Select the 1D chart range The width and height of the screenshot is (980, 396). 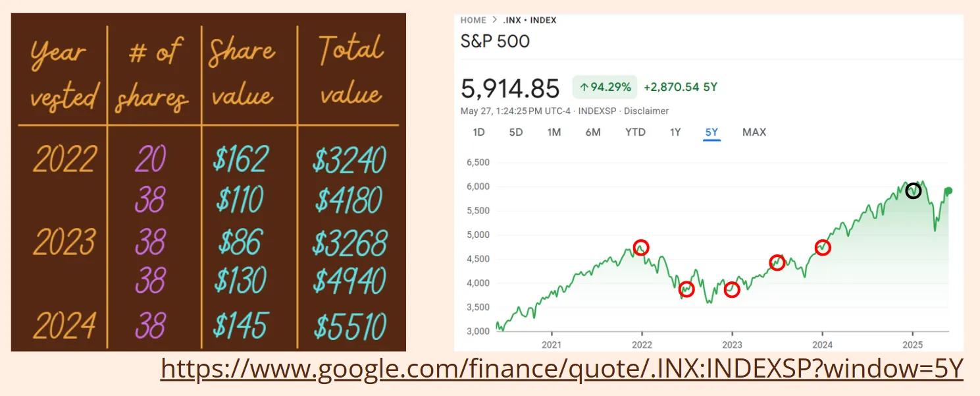tap(478, 132)
